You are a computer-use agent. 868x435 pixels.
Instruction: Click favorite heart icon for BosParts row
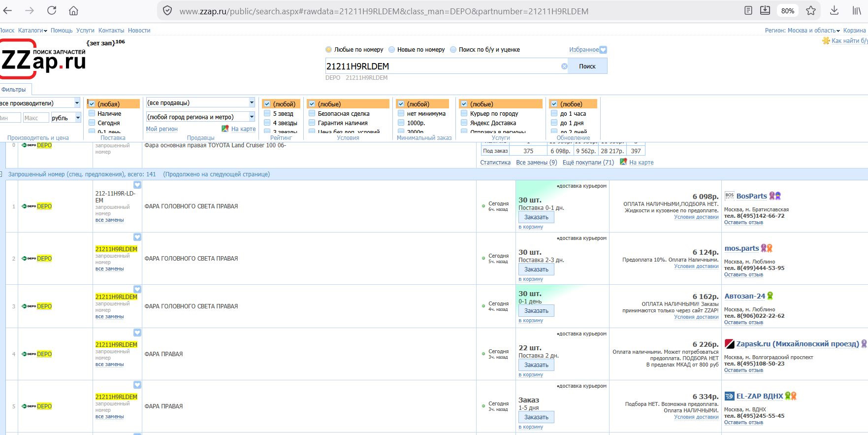click(x=137, y=185)
